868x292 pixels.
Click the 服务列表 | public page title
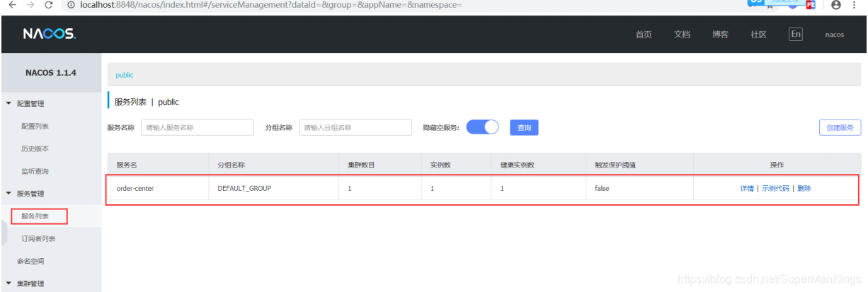[x=147, y=102]
